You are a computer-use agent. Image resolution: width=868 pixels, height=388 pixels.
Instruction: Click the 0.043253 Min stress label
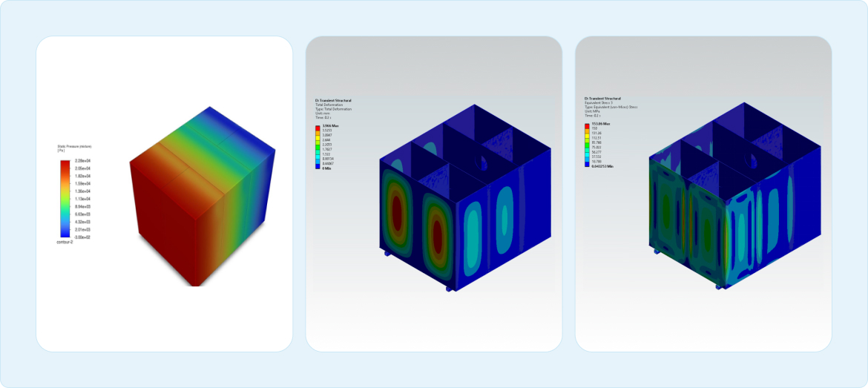pyautogui.click(x=602, y=166)
